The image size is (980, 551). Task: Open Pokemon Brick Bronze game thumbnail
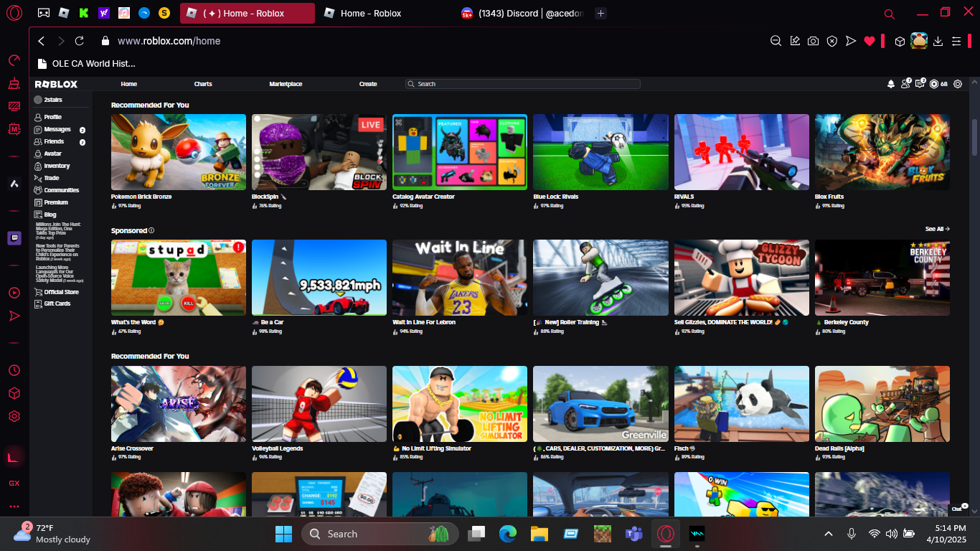(179, 152)
